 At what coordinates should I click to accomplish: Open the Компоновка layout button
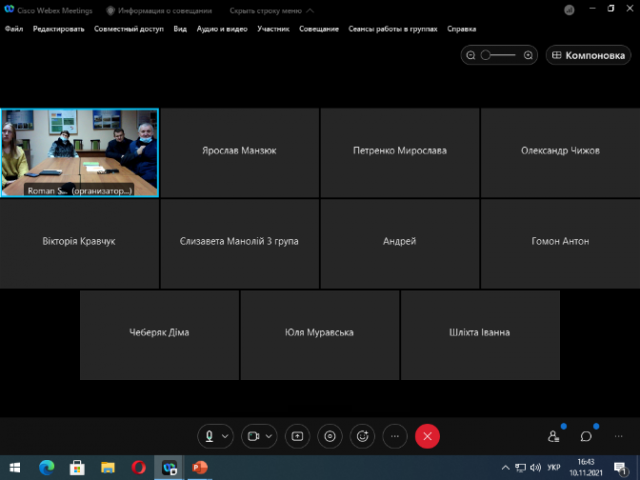click(589, 56)
